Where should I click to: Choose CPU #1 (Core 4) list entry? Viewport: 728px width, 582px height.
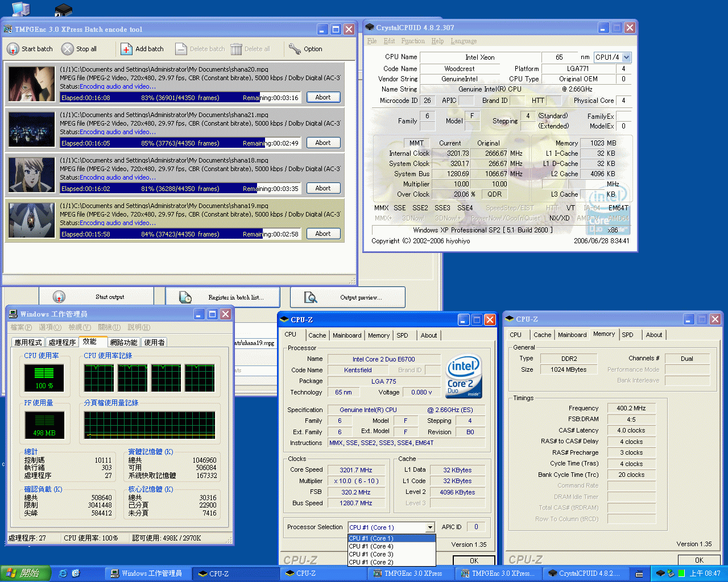(x=371, y=546)
